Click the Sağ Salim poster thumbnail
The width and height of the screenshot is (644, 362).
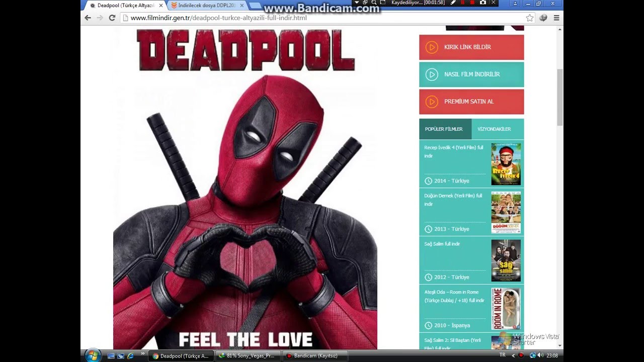pyautogui.click(x=506, y=260)
